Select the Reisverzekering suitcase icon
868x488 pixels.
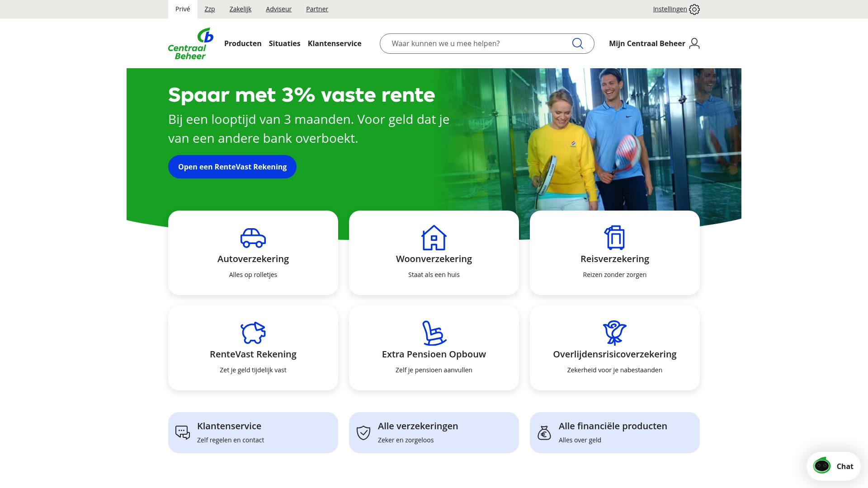(614, 237)
